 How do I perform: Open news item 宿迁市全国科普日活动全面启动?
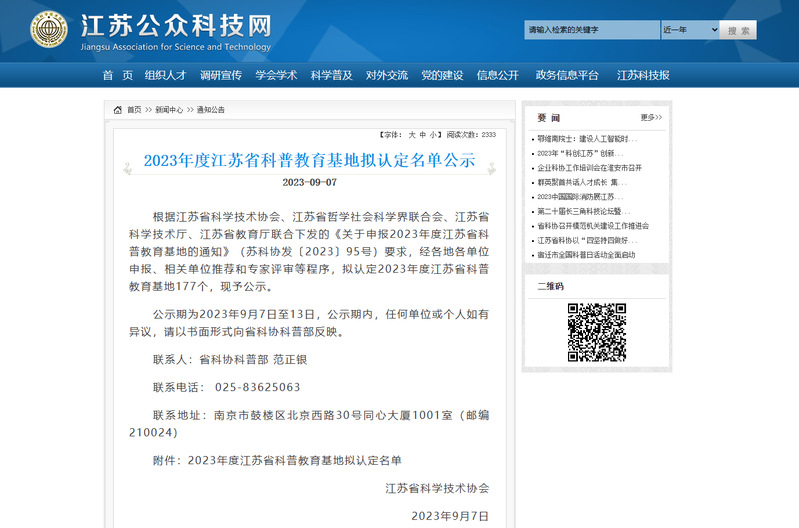(x=585, y=255)
